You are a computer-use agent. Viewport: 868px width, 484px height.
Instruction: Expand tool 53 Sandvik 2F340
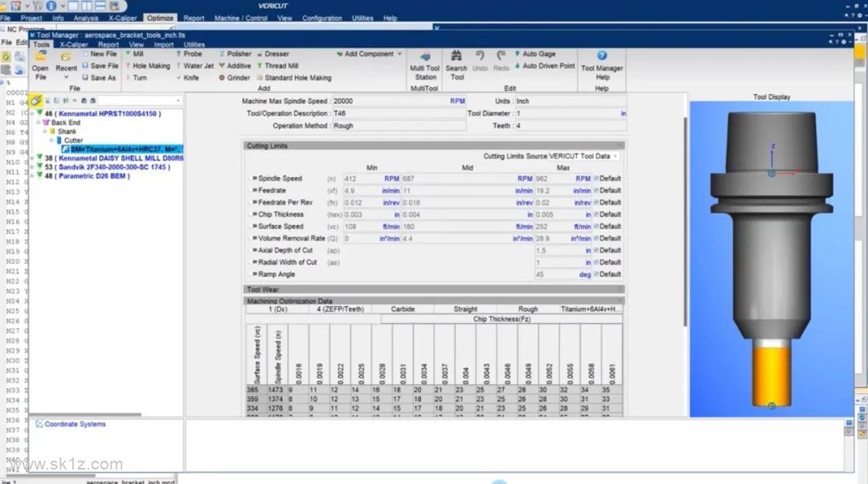tap(32, 166)
